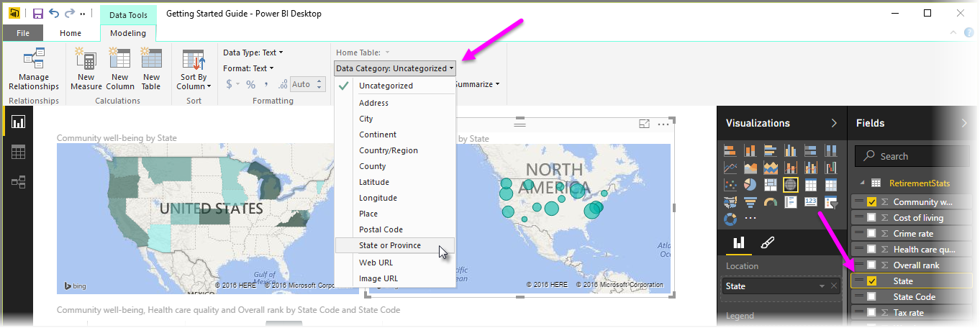Open the Data Category dropdown
The image size is (980, 328).
(x=395, y=68)
